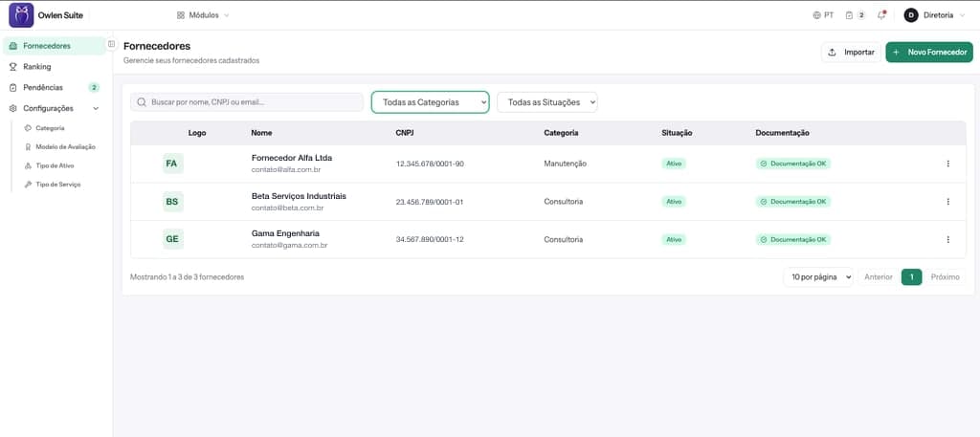This screenshot has height=437, width=980.
Task: Open the Módulos grid menu
Action: (203, 15)
